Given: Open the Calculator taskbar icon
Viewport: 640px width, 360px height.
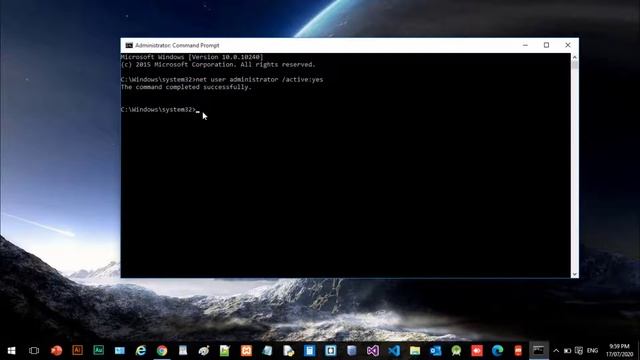Looking at the screenshot, I should 309,351.
